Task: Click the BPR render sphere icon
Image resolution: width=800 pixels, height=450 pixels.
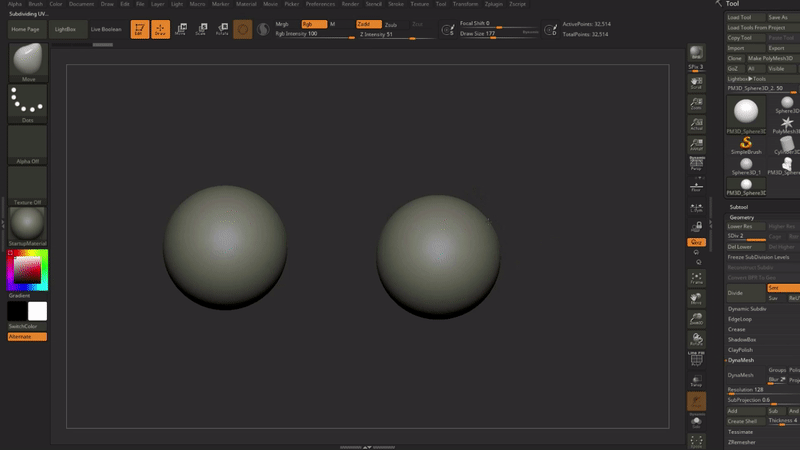Action: (696, 53)
